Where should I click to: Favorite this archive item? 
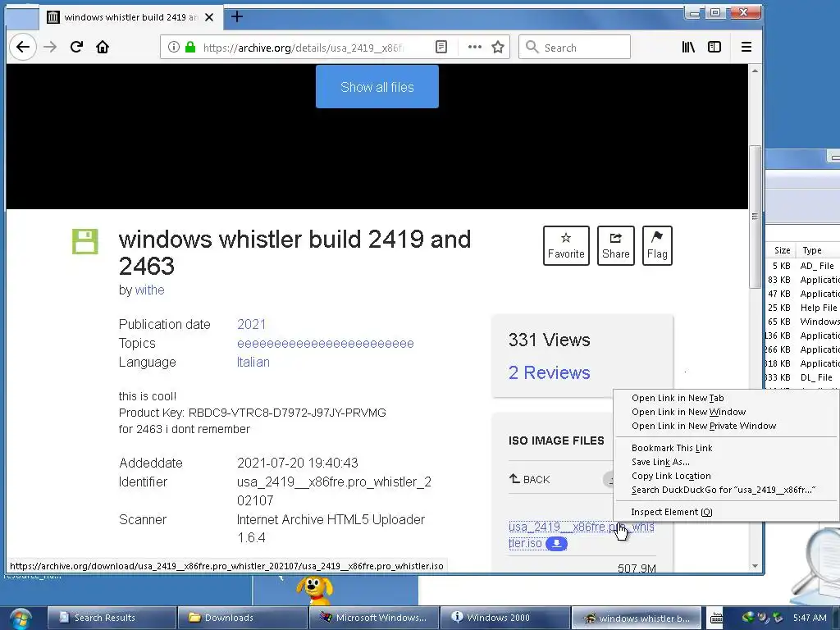[x=566, y=246]
